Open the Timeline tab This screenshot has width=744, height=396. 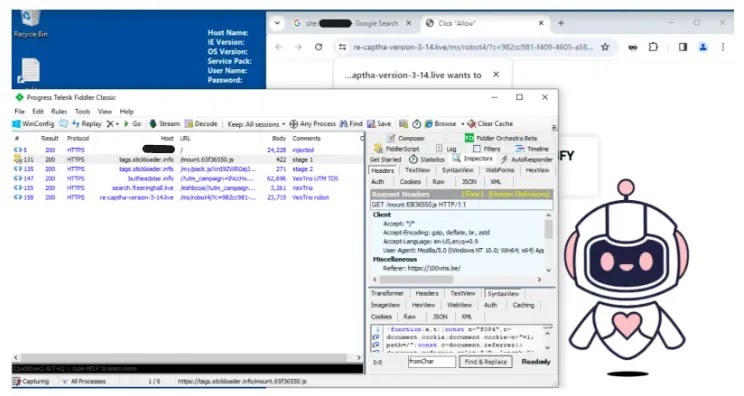[532, 149]
